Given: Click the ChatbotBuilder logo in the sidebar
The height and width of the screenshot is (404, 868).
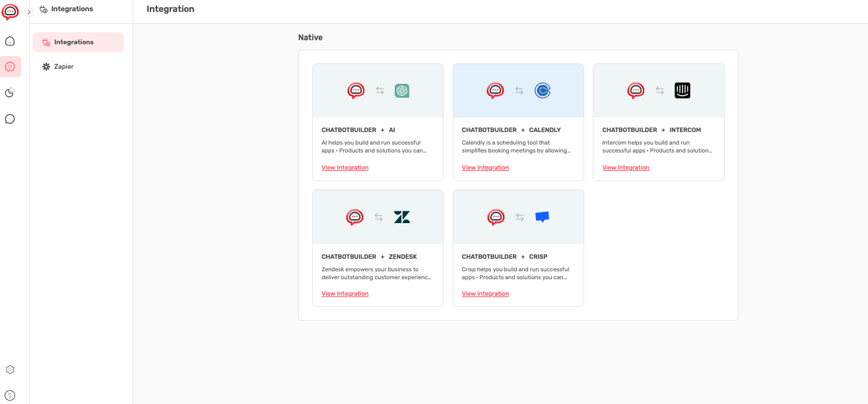Looking at the screenshot, I should pos(10,11).
